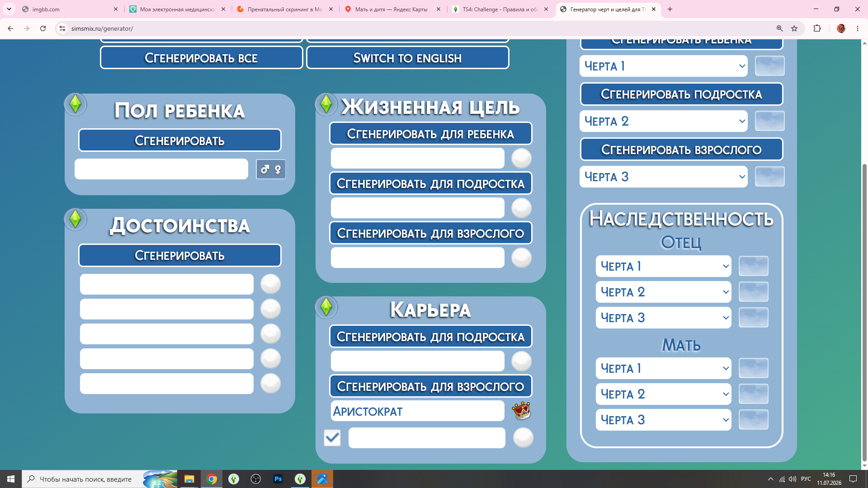Open Мать Черта 3 dropdown
This screenshot has width=868, height=488.
click(x=664, y=420)
